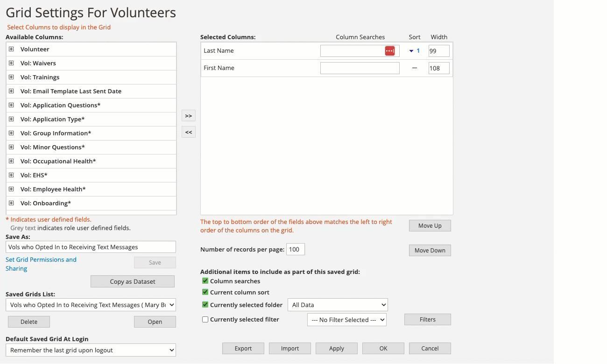Click the Filters button
The image size is (607, 364).
click(x=428, y=320)
